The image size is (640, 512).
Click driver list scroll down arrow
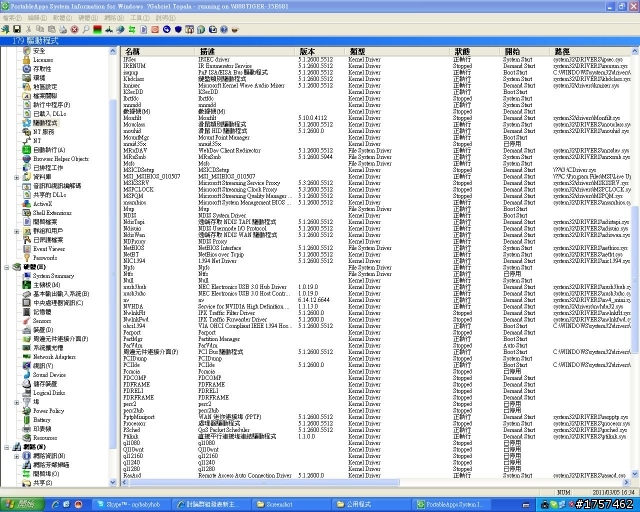[x=635, y=474]
